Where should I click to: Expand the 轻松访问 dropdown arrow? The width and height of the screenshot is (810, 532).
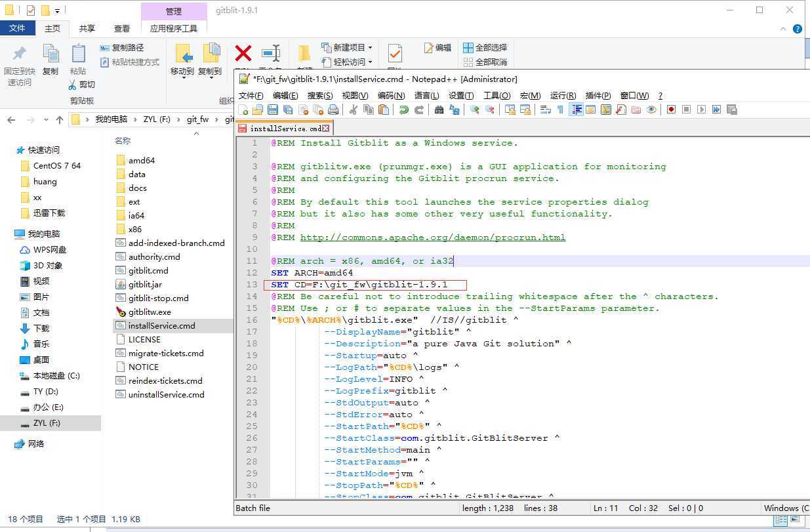[x=370, y=62]
